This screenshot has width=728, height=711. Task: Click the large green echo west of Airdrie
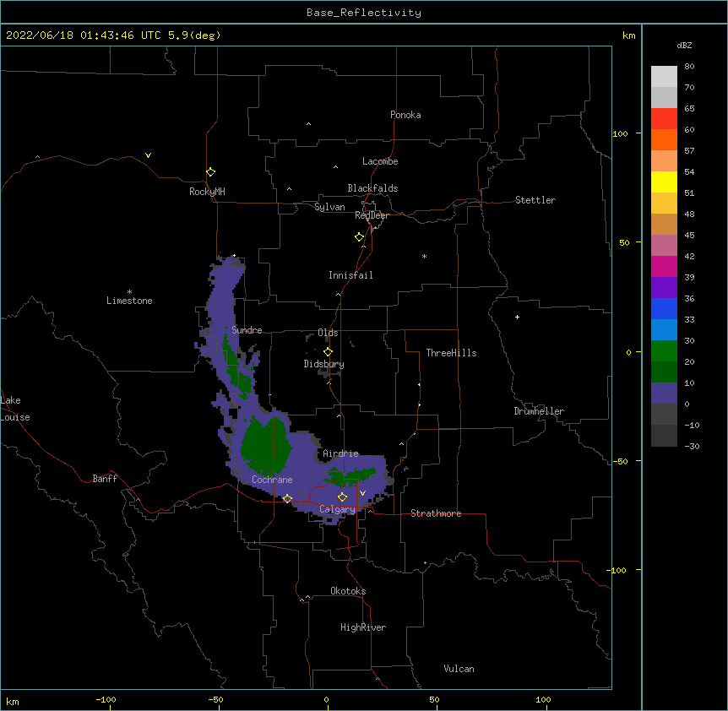[264, 446]
